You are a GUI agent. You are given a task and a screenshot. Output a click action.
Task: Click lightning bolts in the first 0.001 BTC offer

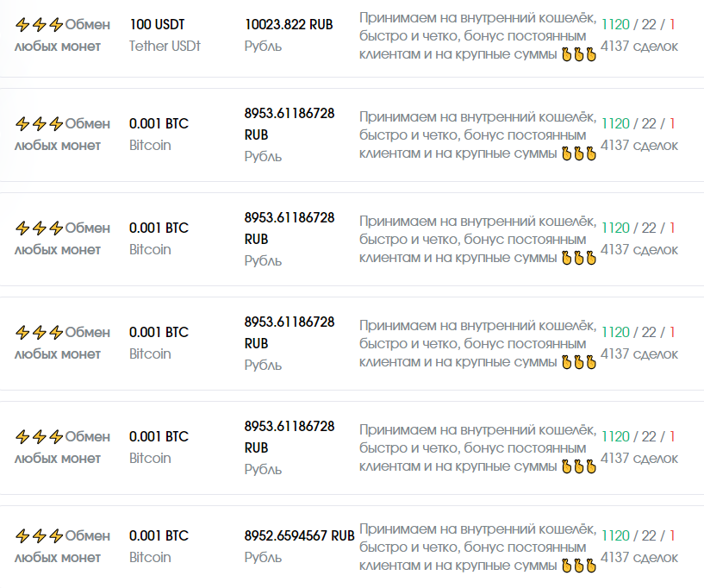39,124
